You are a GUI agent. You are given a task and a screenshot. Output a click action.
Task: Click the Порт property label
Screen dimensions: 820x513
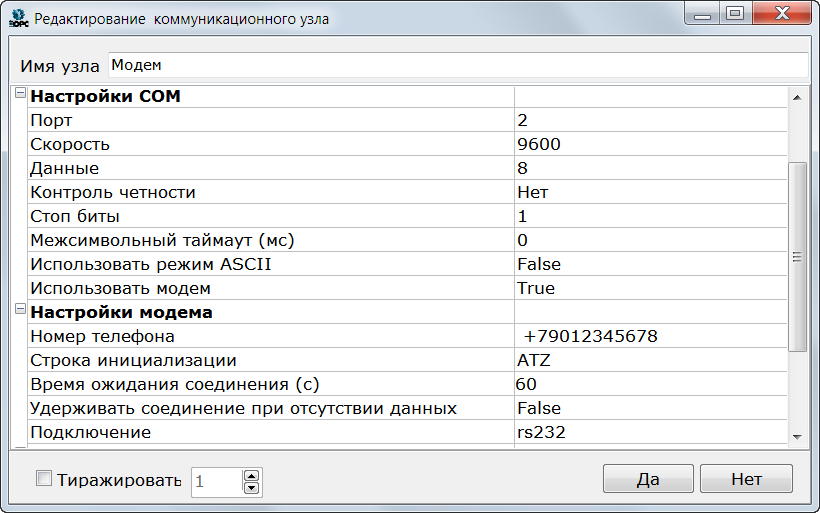[x=51, y=121]
